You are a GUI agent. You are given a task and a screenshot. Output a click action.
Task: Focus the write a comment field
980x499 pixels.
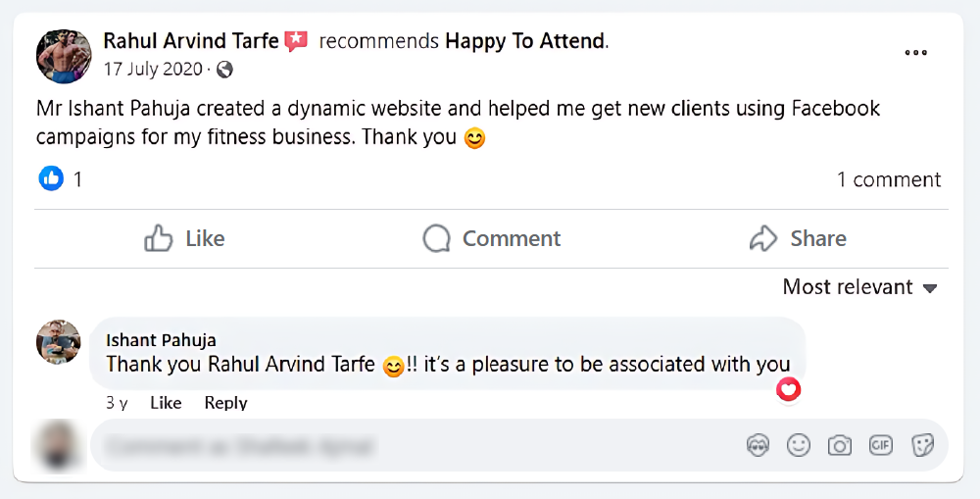[x=412, y=447]
